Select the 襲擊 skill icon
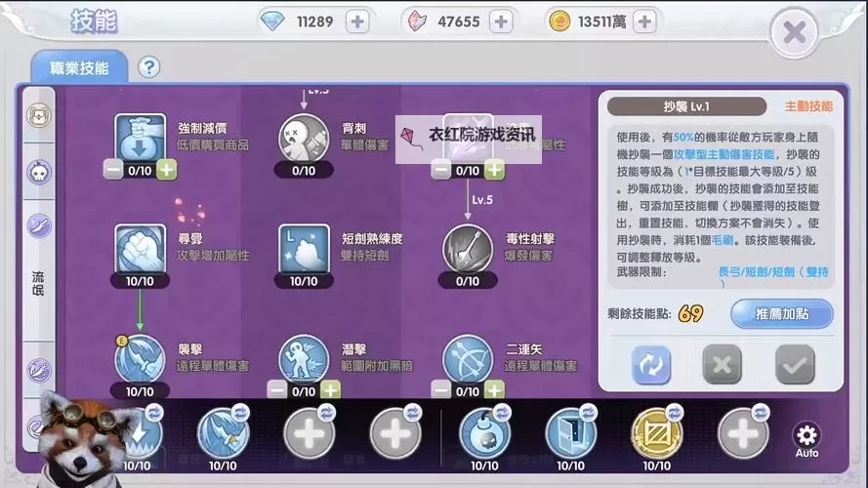This screenshot has width=868, height=488. pos(140,359)
